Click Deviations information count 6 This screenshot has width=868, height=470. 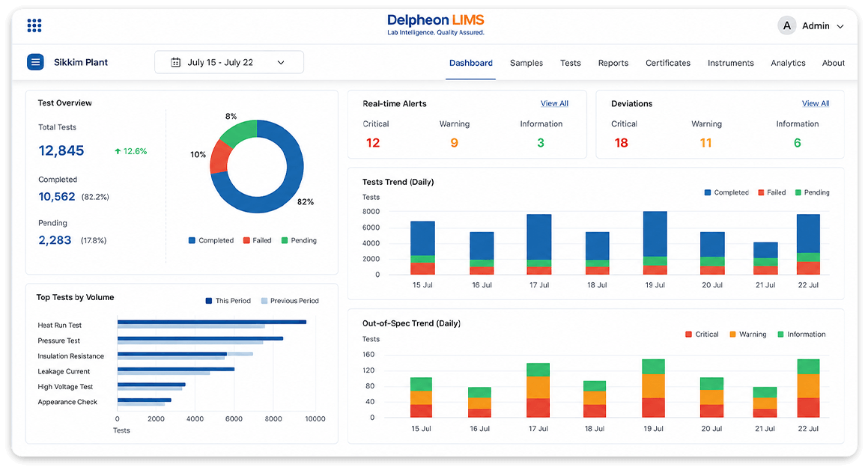[x=797, y=143]
